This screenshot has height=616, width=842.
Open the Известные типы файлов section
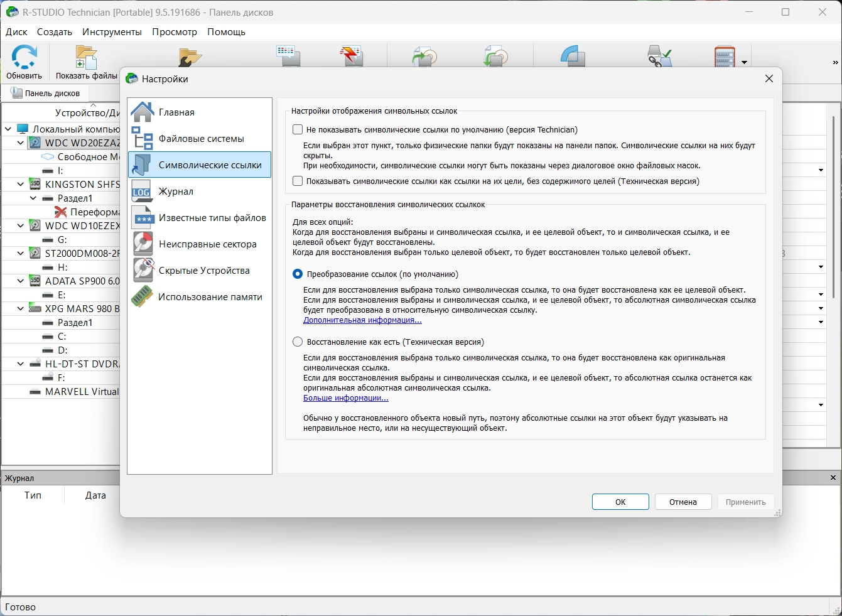(200, 218)
